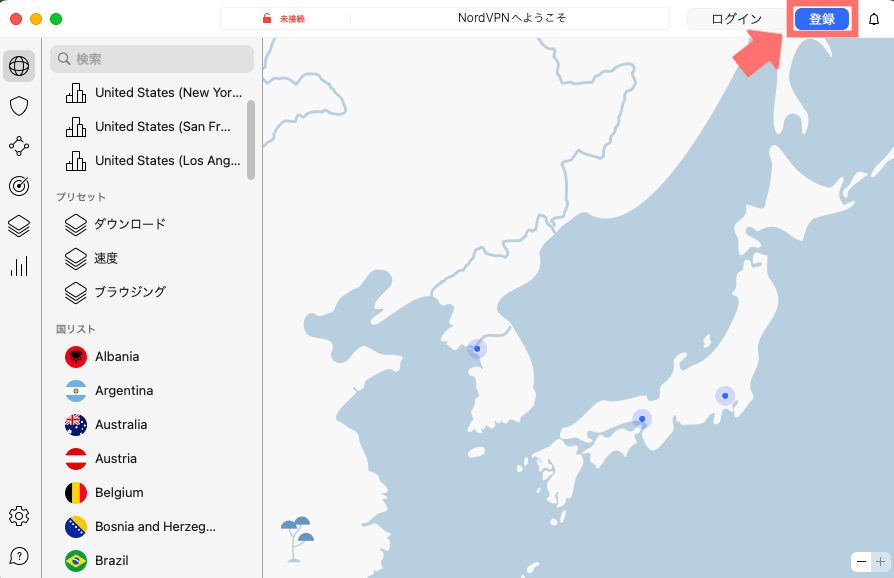This screenshot has height=578, width=894.
Task: Click the Austria flag icon
Action: (x=76, y=459)
